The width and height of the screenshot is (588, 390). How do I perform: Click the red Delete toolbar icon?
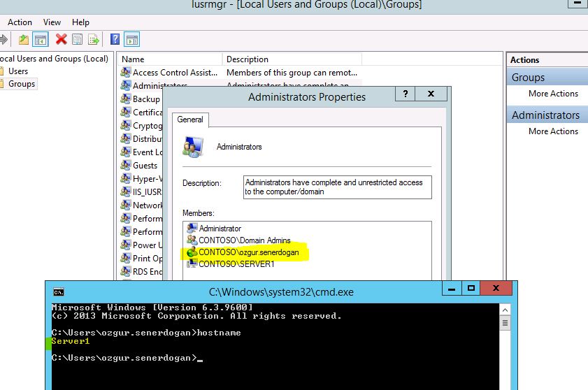tap(61, 39)
